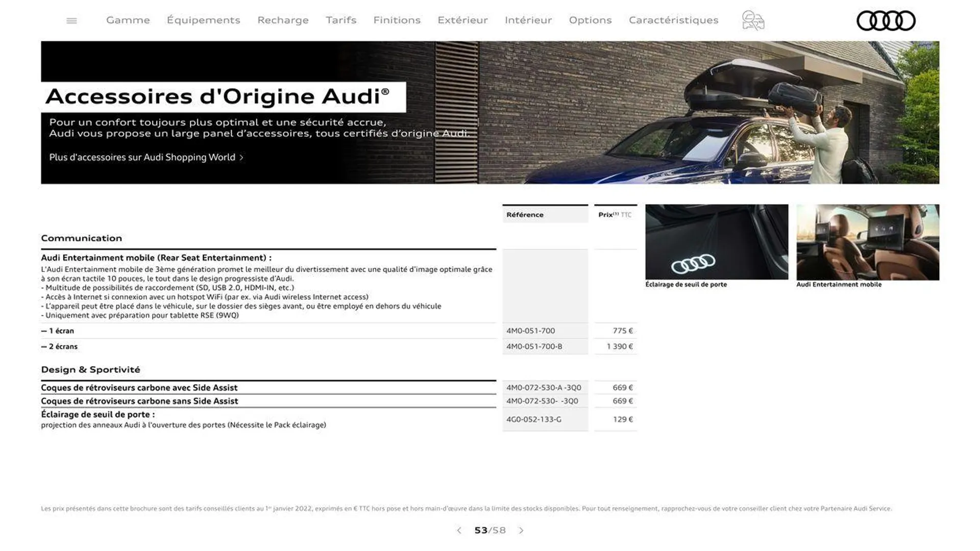
Task: Open the hamburger menu icon
Action: point(71,21)
